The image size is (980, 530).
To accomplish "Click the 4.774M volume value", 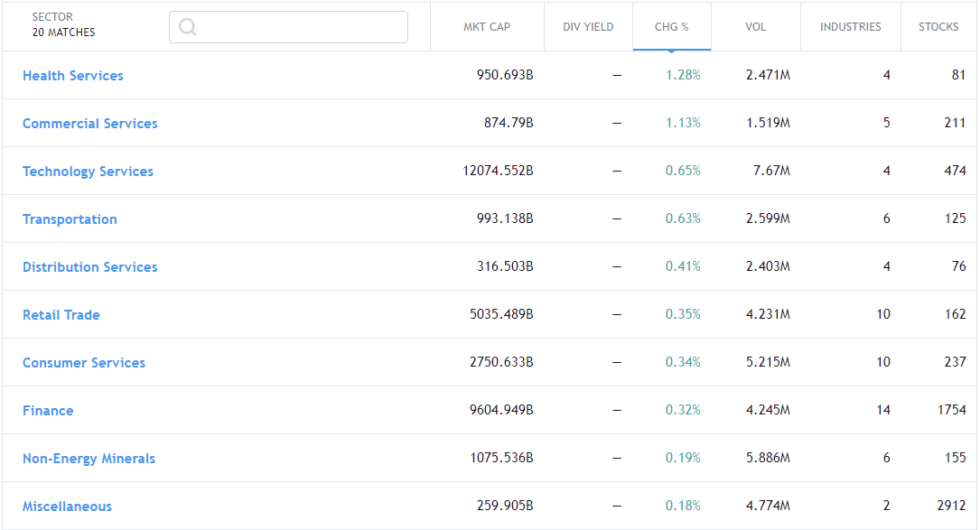I will pyautogui.click(x=768, y=506).
